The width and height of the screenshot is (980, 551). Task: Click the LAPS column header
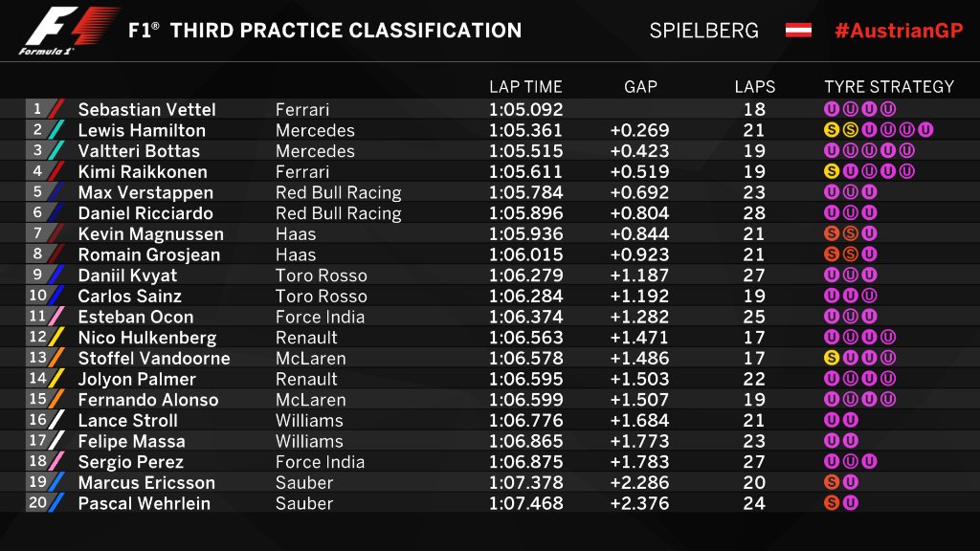tap(754, 87)
